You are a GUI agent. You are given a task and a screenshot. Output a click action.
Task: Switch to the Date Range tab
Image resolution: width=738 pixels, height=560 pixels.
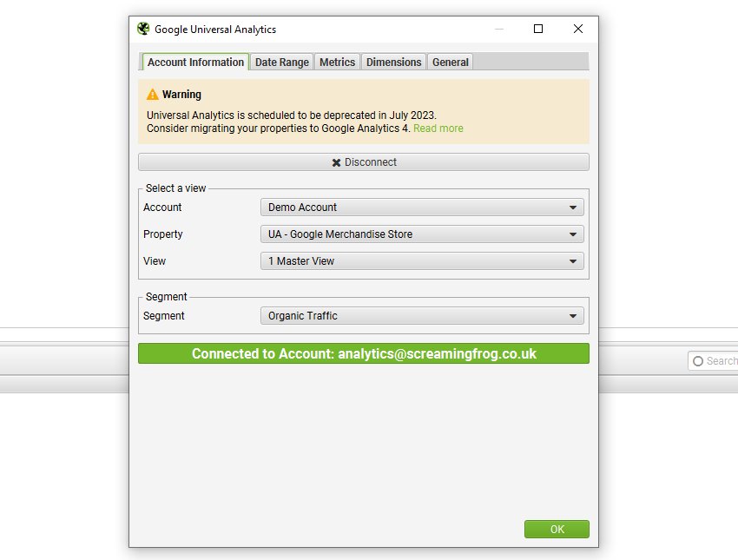pos(281,63)
